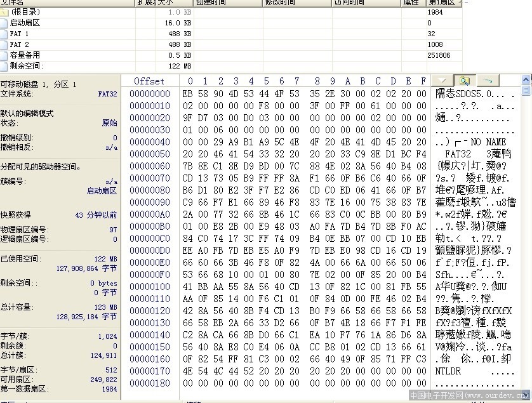Click the offset row 00000100
Screen dimensions: 532x403
tap(150, 287)
